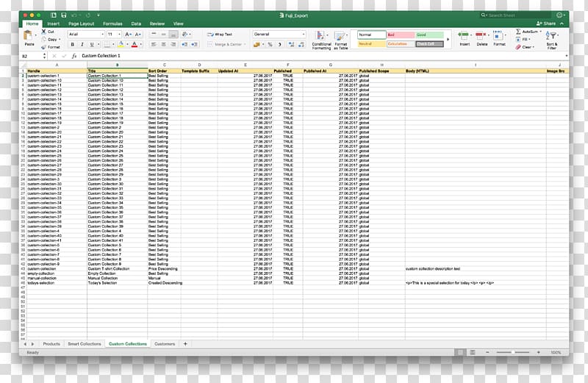588x383 pixels.
Task: Apply percent style format
Action: click(270, 44)
